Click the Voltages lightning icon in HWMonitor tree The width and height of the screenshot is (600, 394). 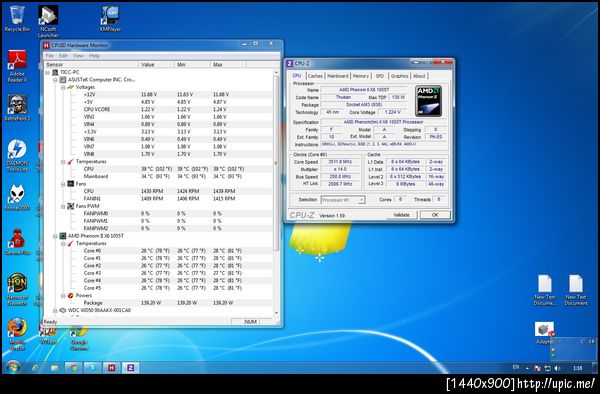70,87
